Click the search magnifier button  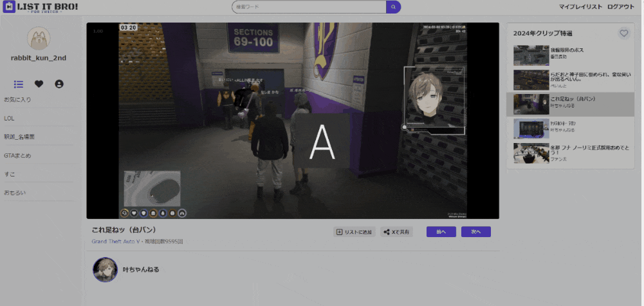click(x=394, y=7)
